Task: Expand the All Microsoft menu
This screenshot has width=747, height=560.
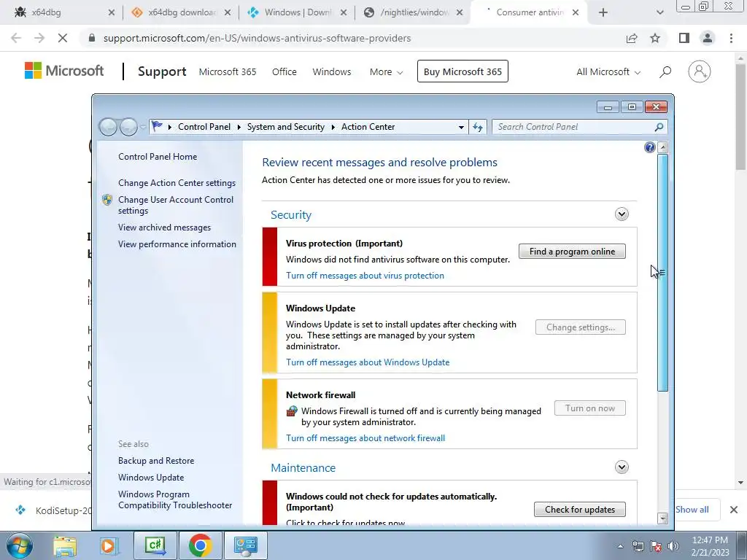Action: pyautogui.click(x=608, y=72)
